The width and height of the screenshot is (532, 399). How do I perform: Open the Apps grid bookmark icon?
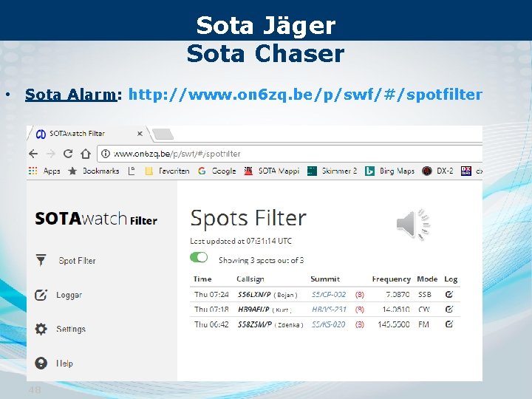point(33,171)
